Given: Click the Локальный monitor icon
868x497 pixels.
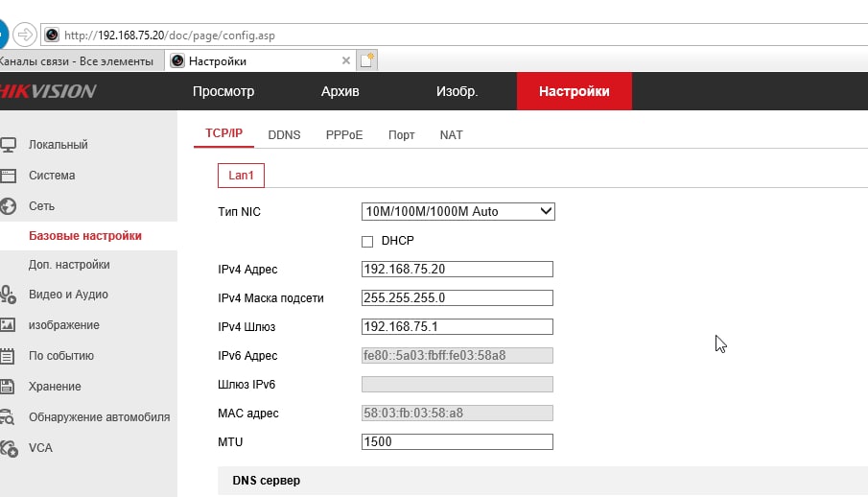Looking at the screenshot, I should click(8, 145).
